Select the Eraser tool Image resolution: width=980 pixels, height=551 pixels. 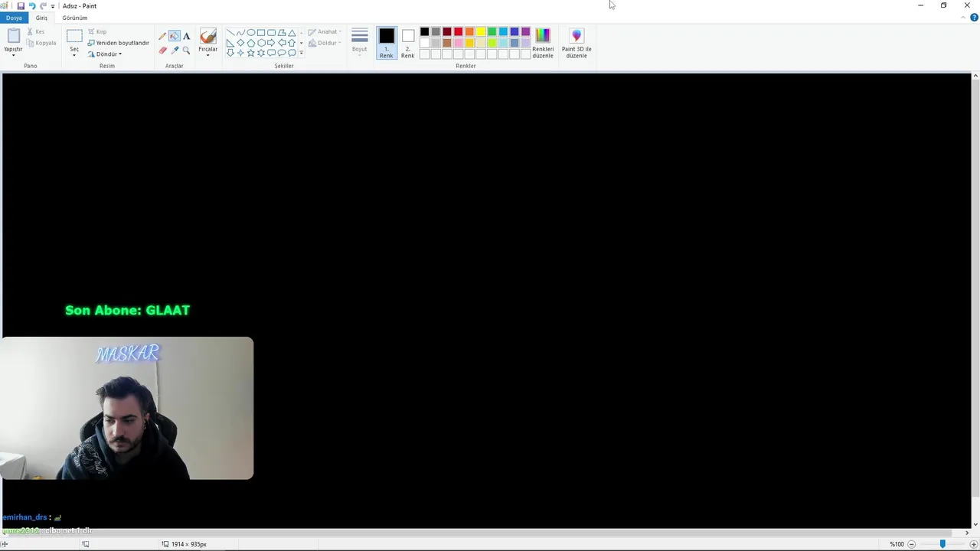pos(162,50)
